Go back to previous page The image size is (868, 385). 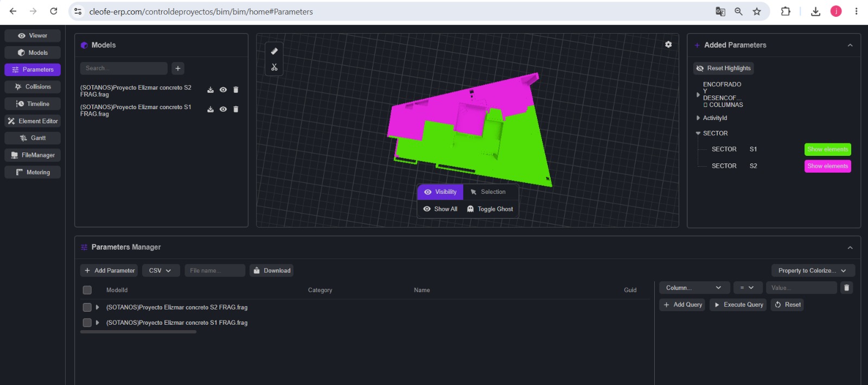click(13, 11)
